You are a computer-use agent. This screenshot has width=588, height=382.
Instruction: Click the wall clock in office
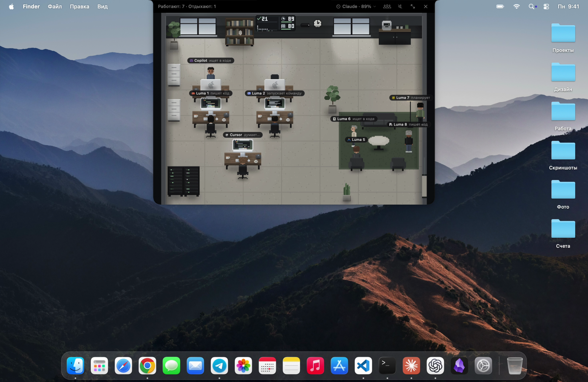click(318, 23)
